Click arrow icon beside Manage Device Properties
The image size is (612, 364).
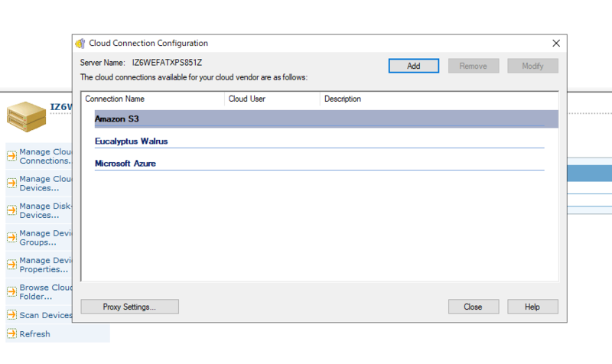(x=11, y=265)
